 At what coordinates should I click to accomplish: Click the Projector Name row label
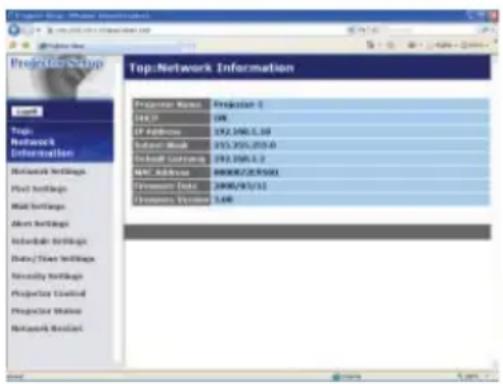pos(171,105)
